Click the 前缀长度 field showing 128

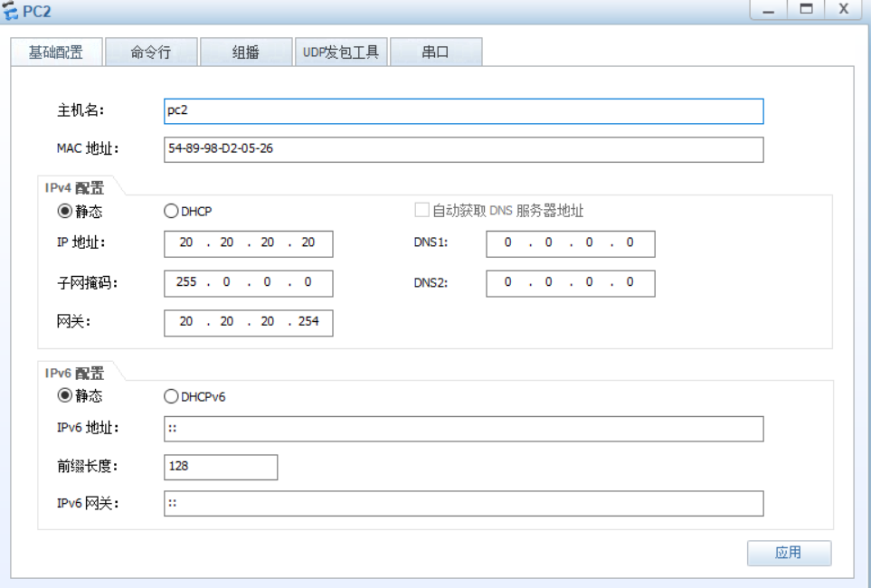coord(221,468)
